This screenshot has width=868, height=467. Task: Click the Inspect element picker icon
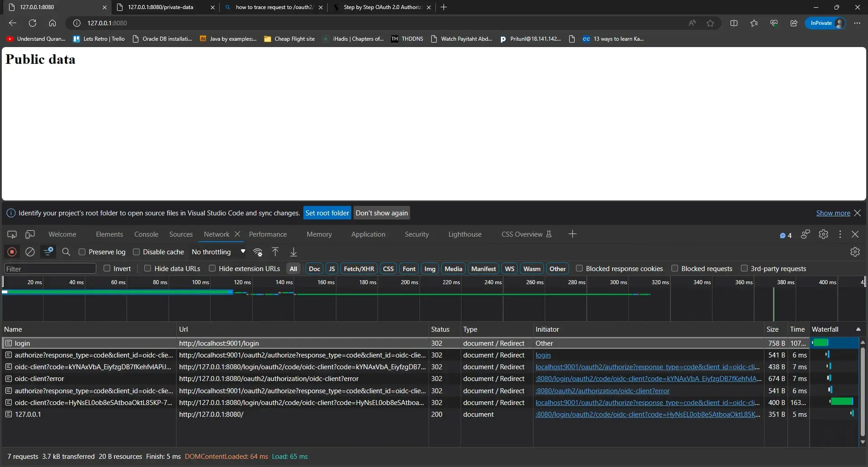point(12,234)
